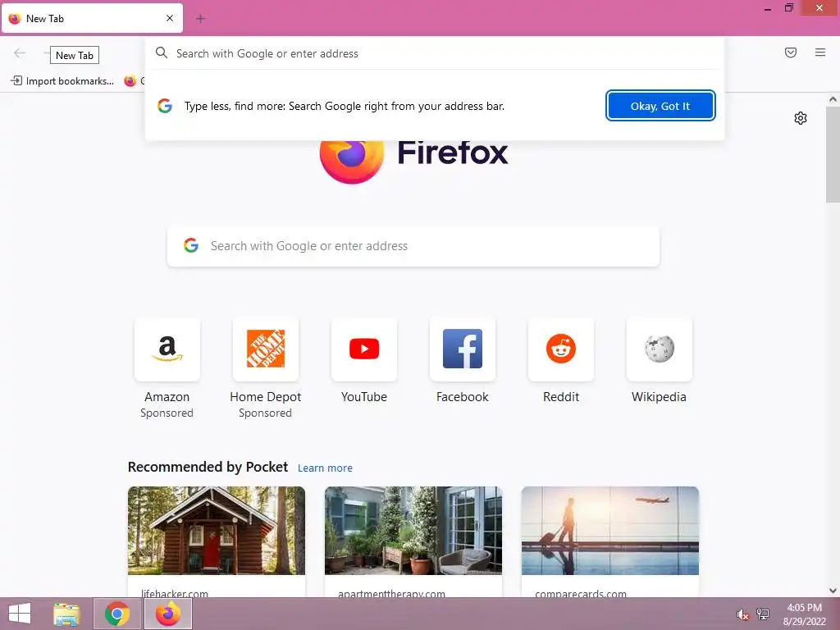Click the Sponsored label under Amazon
Image resolution: width=840 pixels, height=630 pixels.
[x=167, y=413]
